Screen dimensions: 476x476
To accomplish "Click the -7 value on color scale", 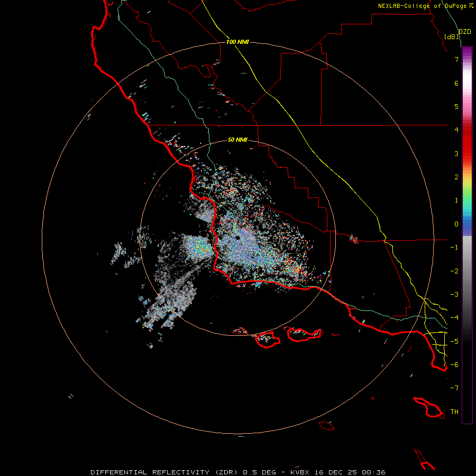I will point(454,388).
